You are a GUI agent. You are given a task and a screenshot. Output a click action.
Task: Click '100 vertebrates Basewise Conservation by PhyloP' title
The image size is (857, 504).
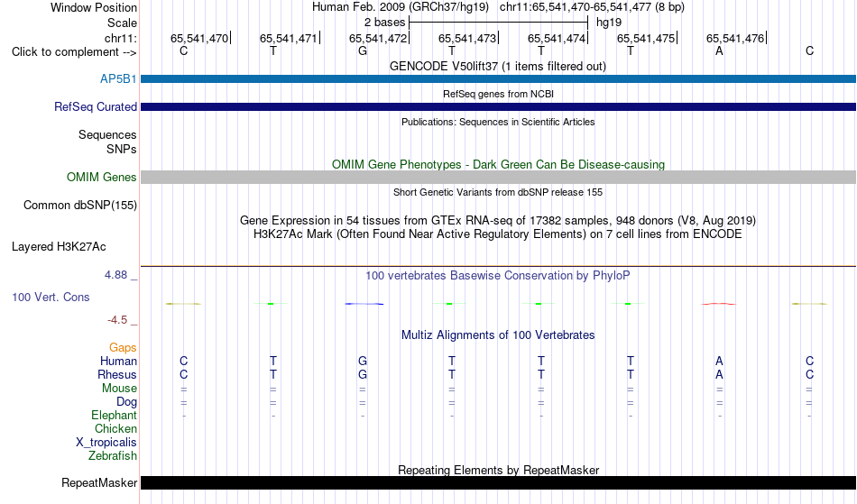498,275
